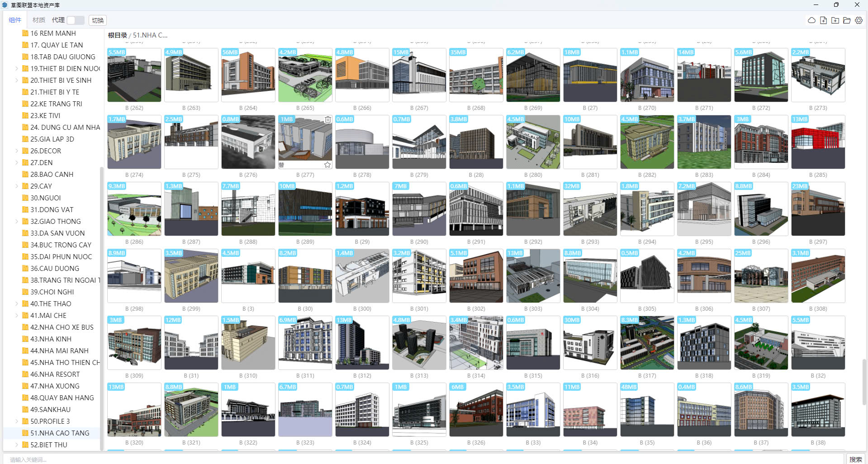
Task: Open settings via the gear icon
Action: (x=859, y=20)
